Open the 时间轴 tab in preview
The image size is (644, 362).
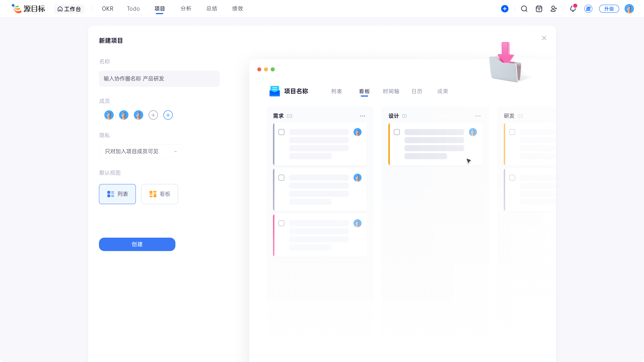[x=391, y=92]
